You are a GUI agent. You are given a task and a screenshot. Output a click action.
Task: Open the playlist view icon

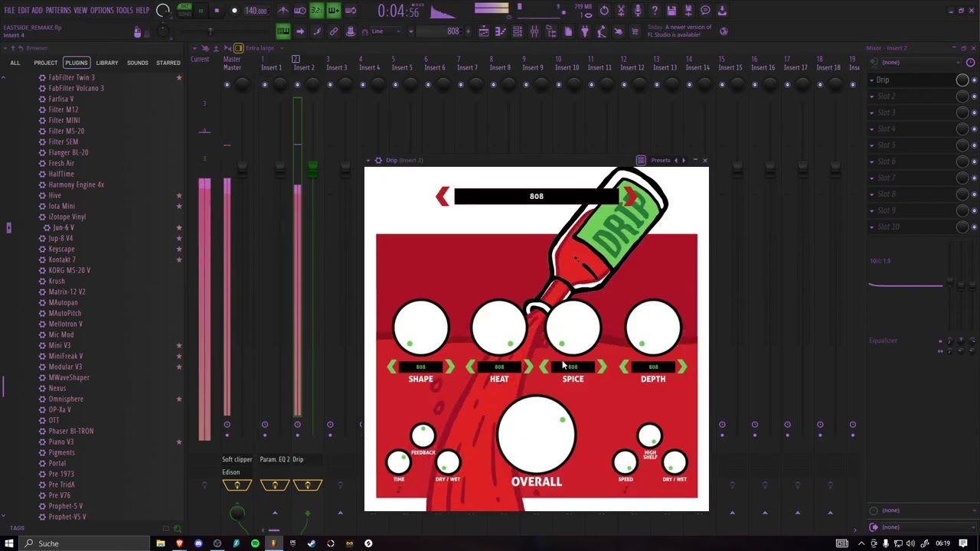(x=484, y=31)
